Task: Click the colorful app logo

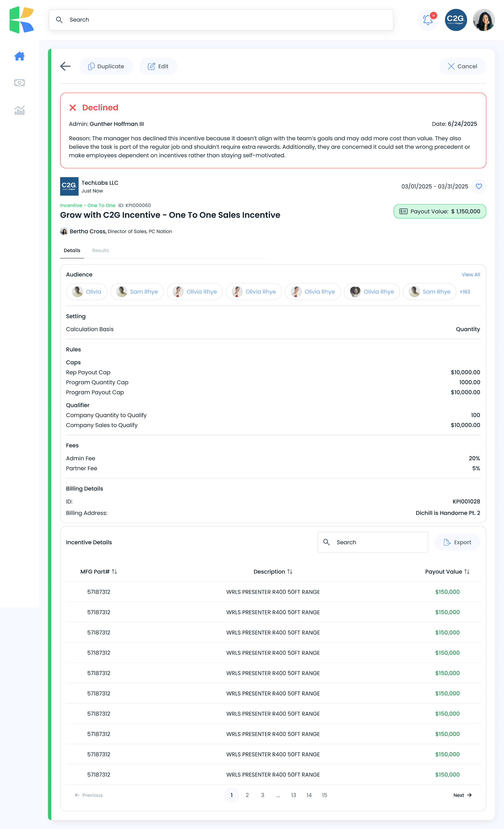Action: pyautogui.click(x=21, y=20)
